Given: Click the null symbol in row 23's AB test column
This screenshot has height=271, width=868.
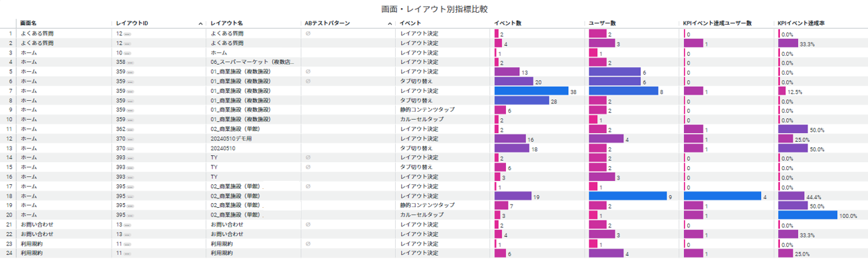Looking at the screenshot, I should tap(308, 244).
